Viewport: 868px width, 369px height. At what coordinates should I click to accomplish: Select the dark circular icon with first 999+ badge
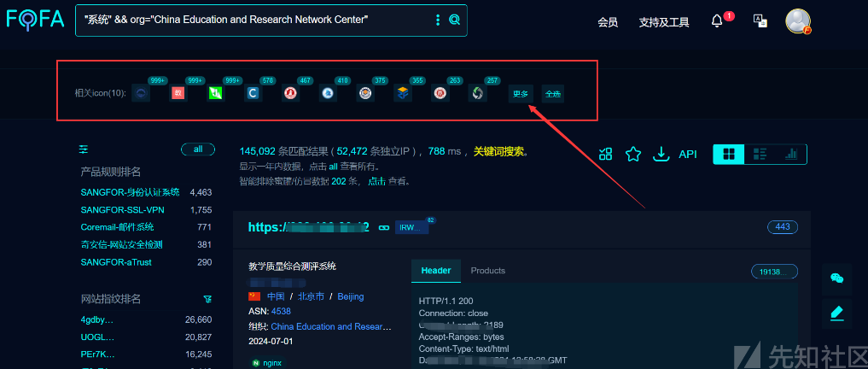[x=141, y=94]
